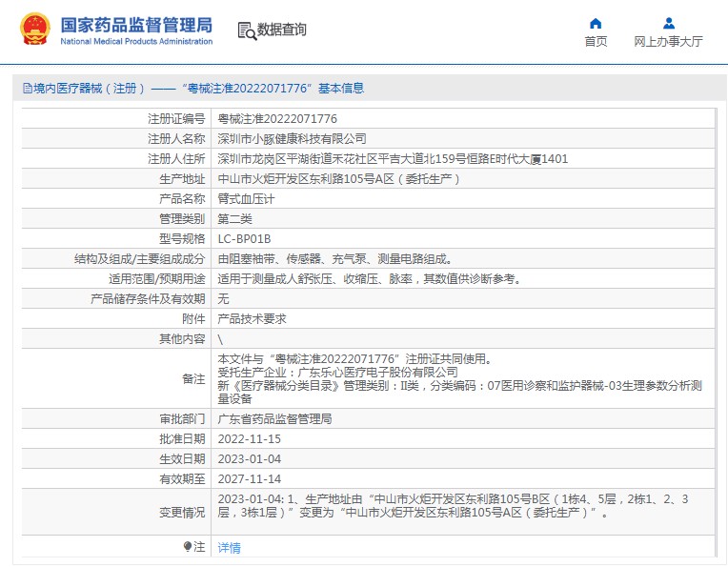Go to 首页 text link
728x567 pixels.
[x=596, y=42]
